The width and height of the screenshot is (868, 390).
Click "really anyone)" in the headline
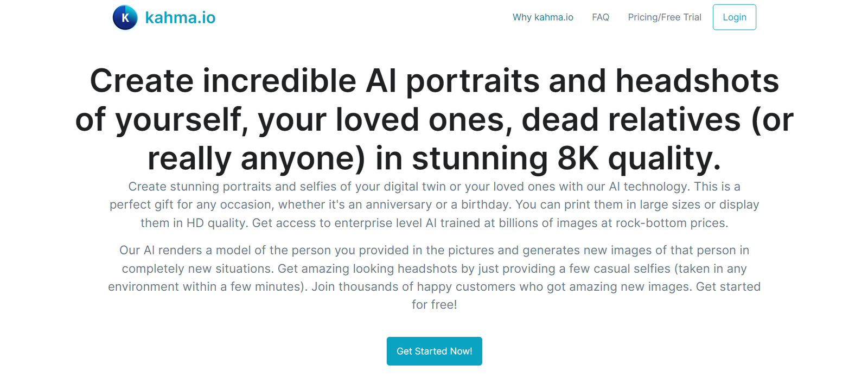257,159
